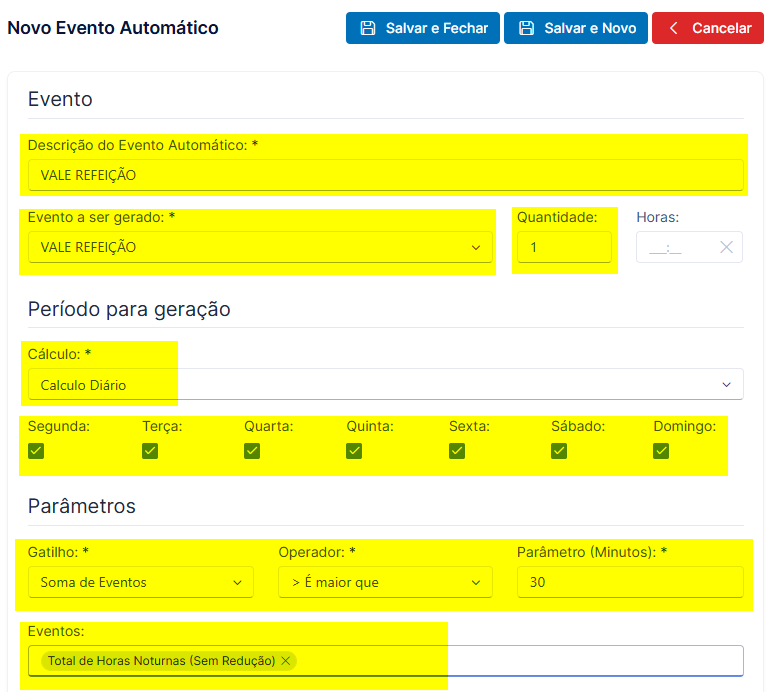The image size is (773, 692).
Task: Click the floppy disk icon in Salvar e Fechar
Action: (368, 28)
